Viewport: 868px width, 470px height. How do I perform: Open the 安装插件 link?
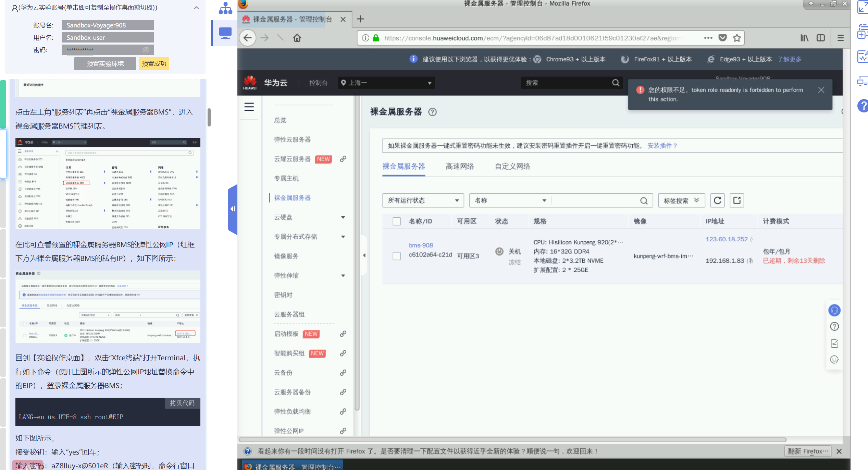(662, 146)
